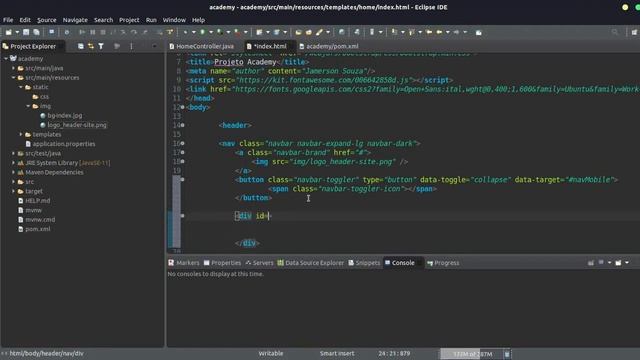This screenshot has height=360, width=640.
Task: Toggle code fold on body line 12
Action: click(182, 107)
